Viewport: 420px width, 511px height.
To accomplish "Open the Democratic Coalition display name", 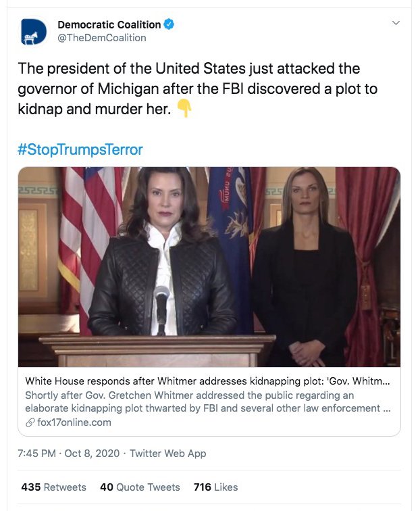I will (x=109, y=25).
